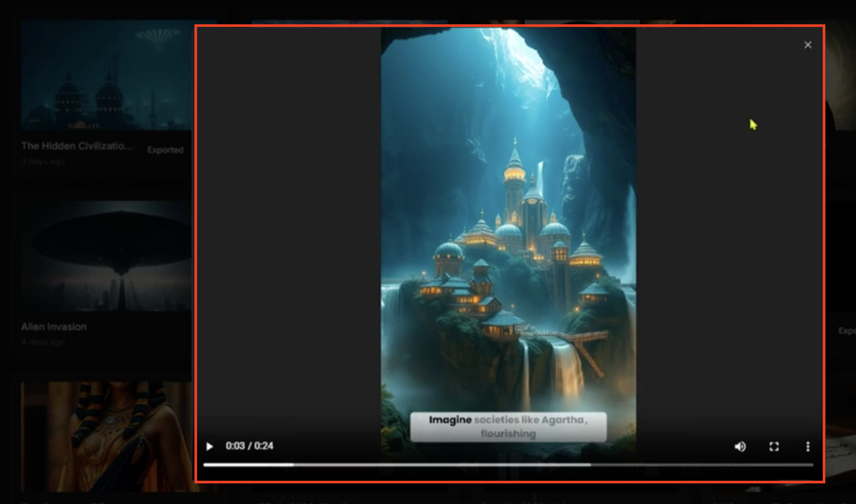Click the 0:03 / 0:24 time display

249,446
